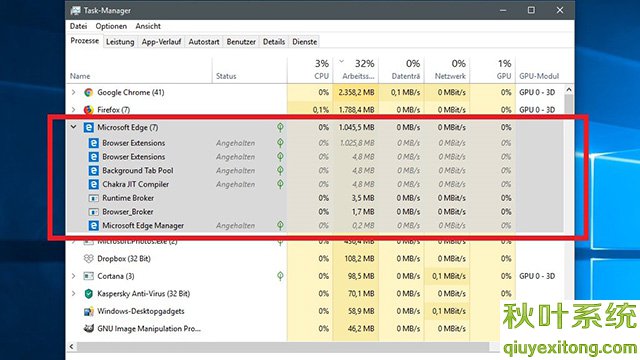The height and width of the screenshot is (360, 640).
Task: Select Windows-Desktopgadgets process name
Action: (141, 311)
